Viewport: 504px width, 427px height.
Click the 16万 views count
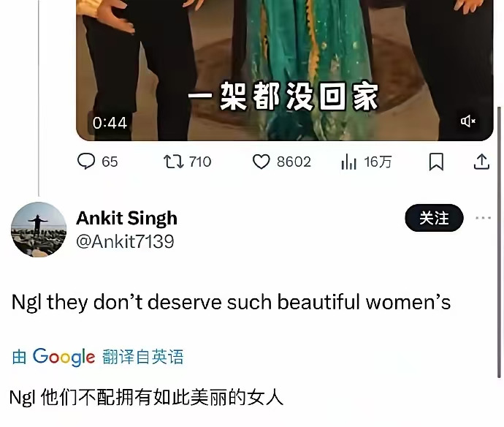pyautogui.click(x=378, y=162)
